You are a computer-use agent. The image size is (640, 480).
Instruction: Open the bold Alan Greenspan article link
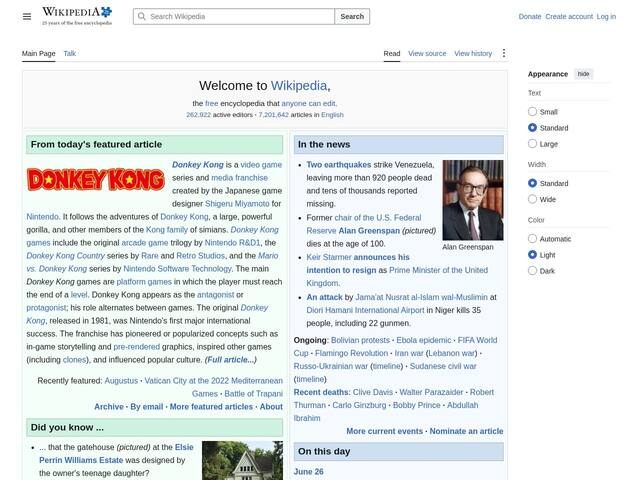click(x=369, y=231)
